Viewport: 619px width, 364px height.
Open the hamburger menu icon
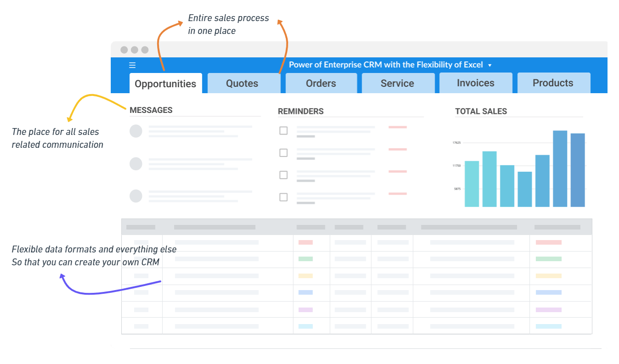click(132, 65)
